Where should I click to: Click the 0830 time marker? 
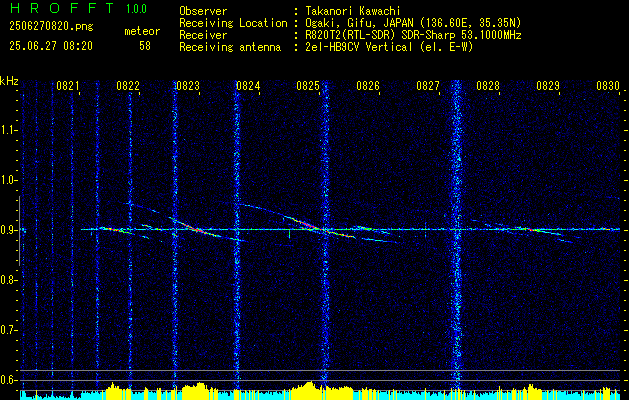[x=608, y=86]
